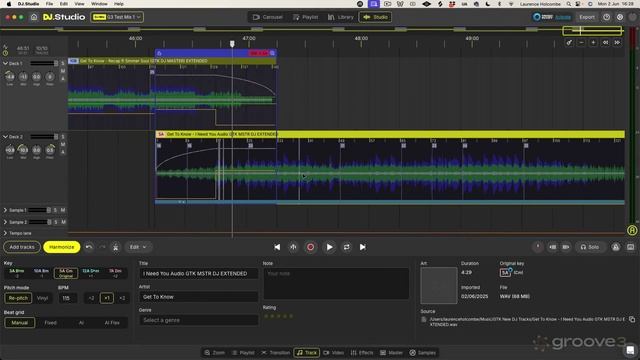640x360 pixels.
Task: Click the automation circle at meter bottom
Action: (x=632, y=230)
